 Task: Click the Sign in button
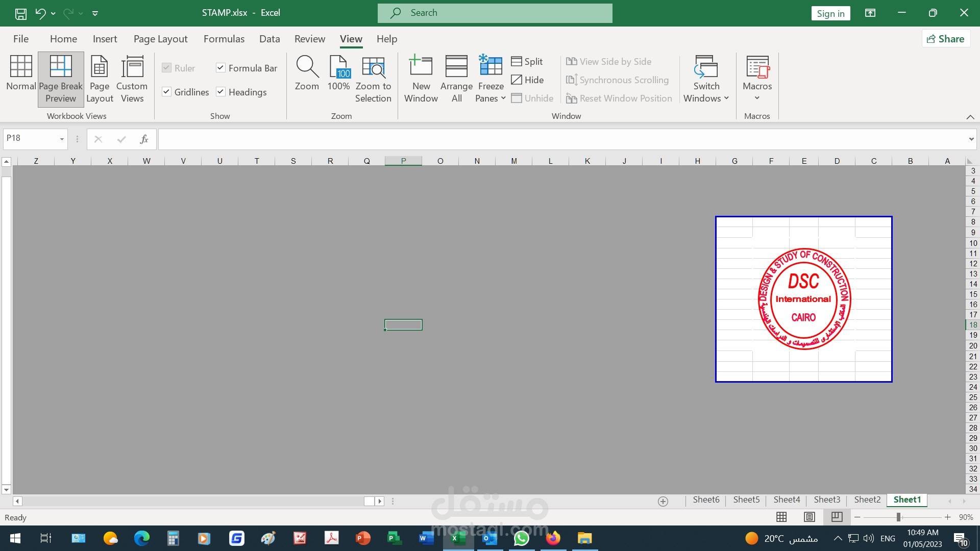830,14
